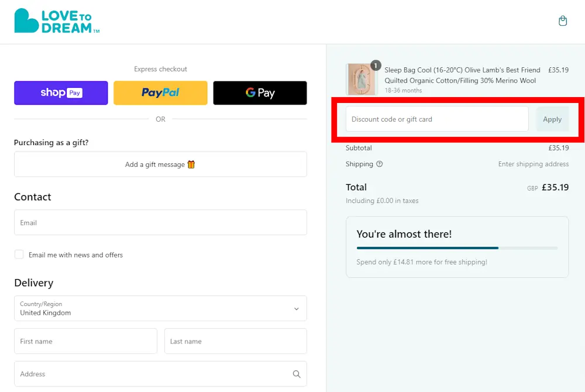Viewport: 585px width, 392px height.
Task: Choose Google Pay express checkout
Action: 260,92
